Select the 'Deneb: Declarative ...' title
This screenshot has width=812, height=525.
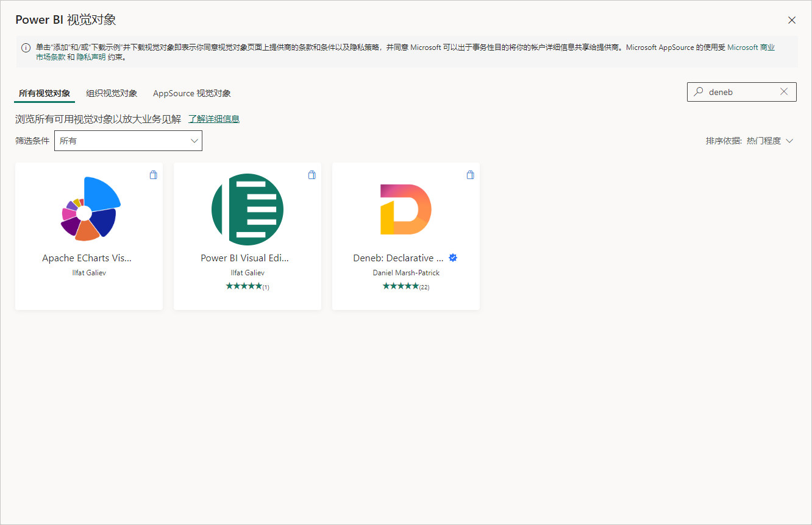point(399,258)
